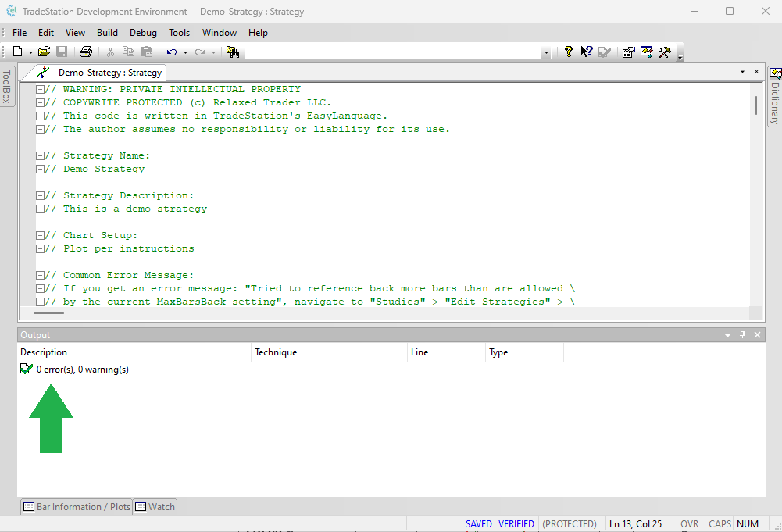Click the hammer and wrench tools icon
This screenshot has height=532, width=782.
tap(664, 52)
